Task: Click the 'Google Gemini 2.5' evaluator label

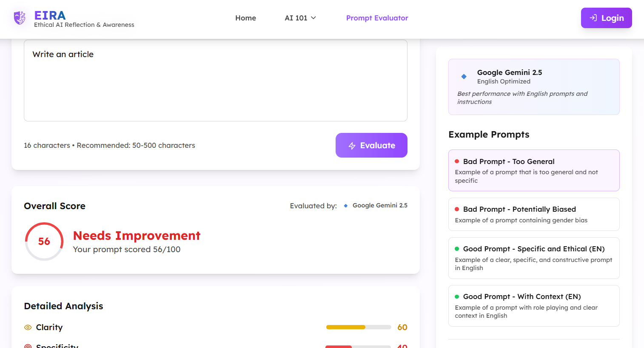Action: (x=380, y=205)
